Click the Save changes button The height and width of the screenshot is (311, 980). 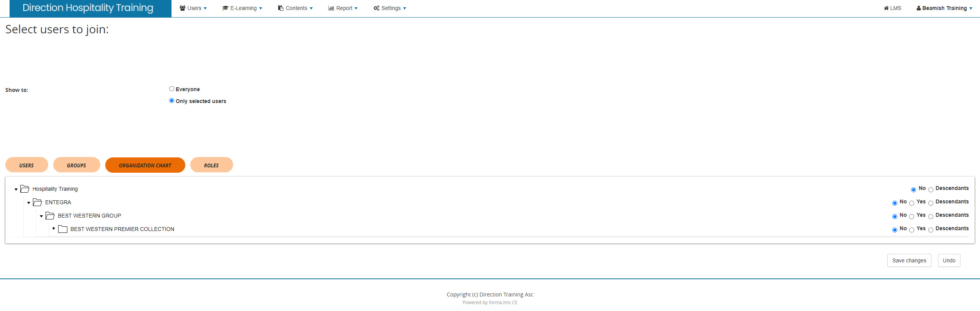[x=909, y=260]
